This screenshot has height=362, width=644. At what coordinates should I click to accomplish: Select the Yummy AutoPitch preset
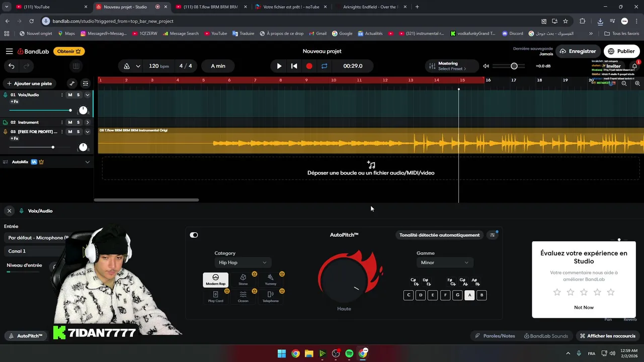pyautogui.click(x=271, y=280)
